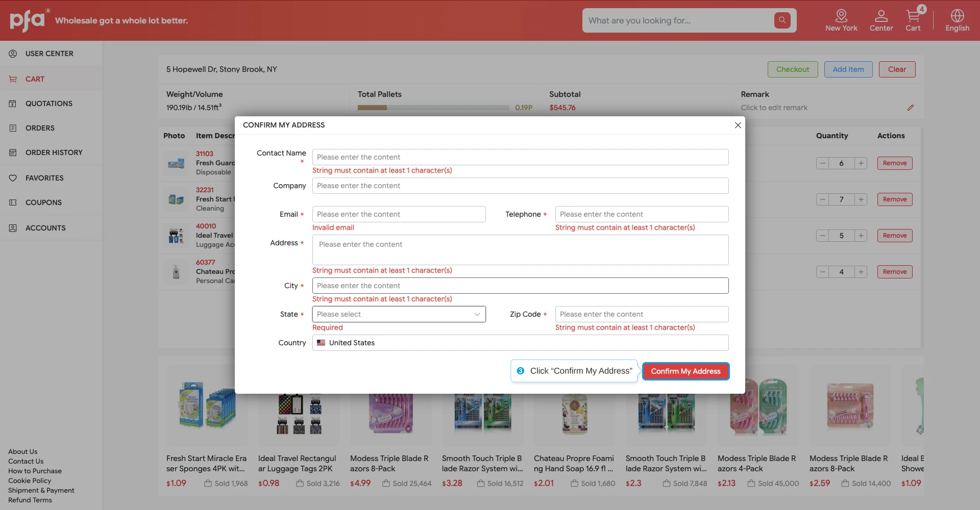Image resolution: width=980 pixels, height=510 pixels.
Task: Open the Shipment & Payment link
Action: (x=41, y=491)
